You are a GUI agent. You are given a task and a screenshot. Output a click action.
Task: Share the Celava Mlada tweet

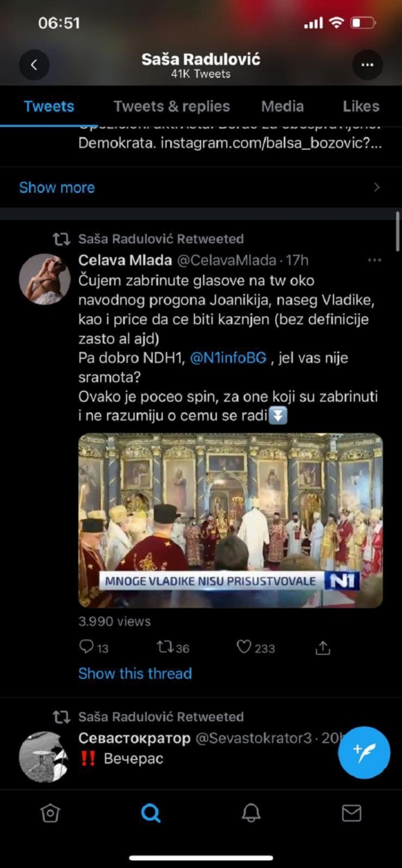pyautogui.click(x=322, y=648)
